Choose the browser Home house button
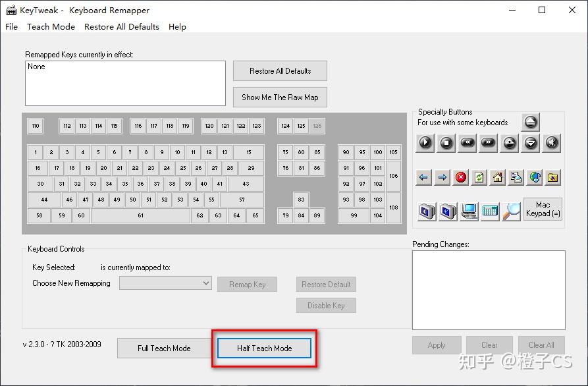 [x=498, y=177]
